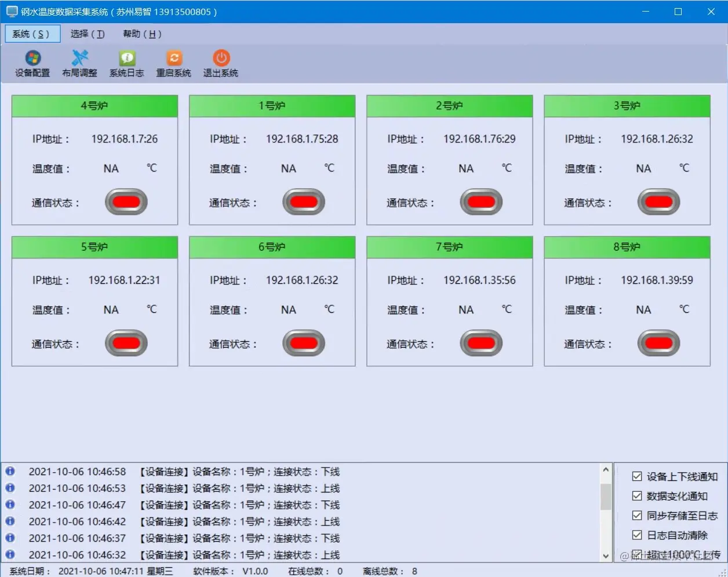Open the 帮助(H) menu

142,34
